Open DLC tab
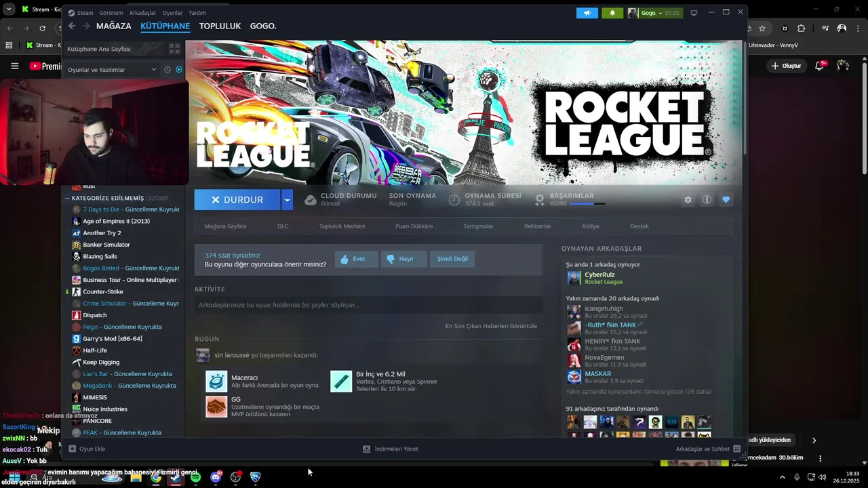The image size is (868, 488). 283,226
